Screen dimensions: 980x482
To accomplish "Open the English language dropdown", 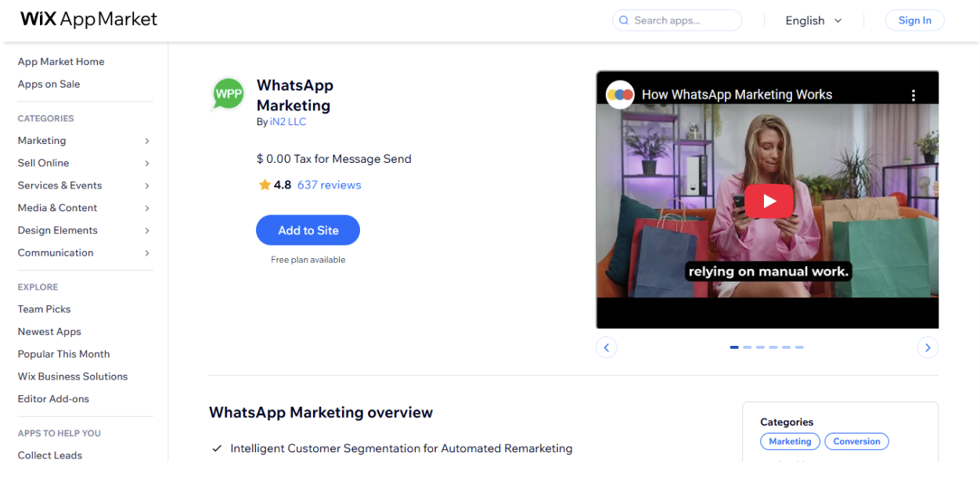I will coord(813,20).
